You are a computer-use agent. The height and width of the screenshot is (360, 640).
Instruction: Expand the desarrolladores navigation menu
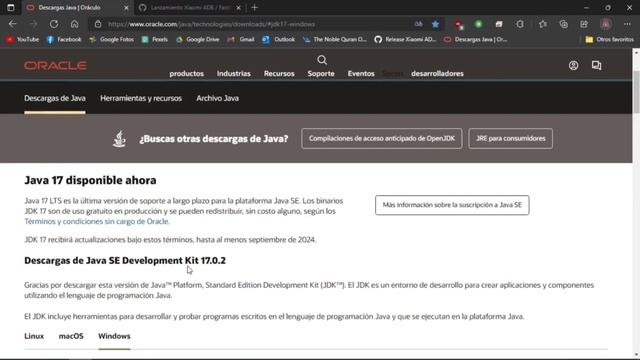[x=437, y=73]
